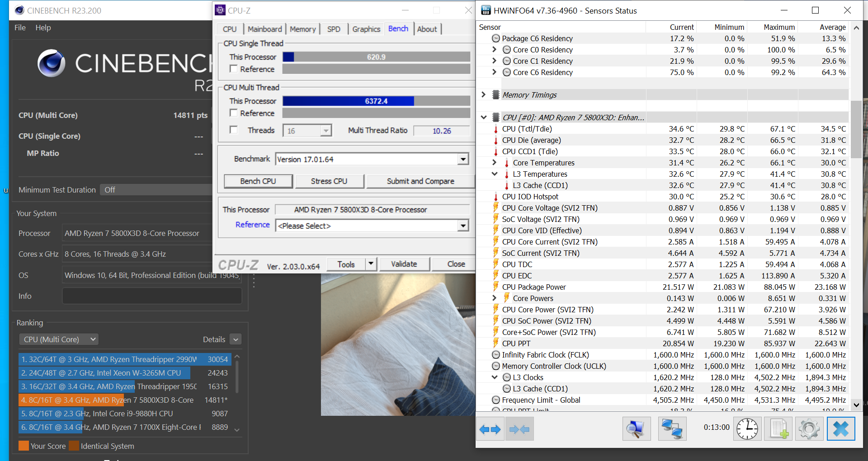Image resolution: width=868 pixels, height=461 pixels.
Task: Click the magnifier-over-screen icon in HWiNFO toolbar
Action: coord(636,428)
